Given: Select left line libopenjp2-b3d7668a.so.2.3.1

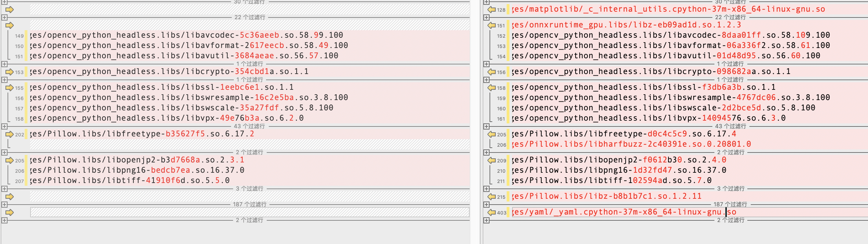Looking at the screenshot, I should (x=250, y=160).
